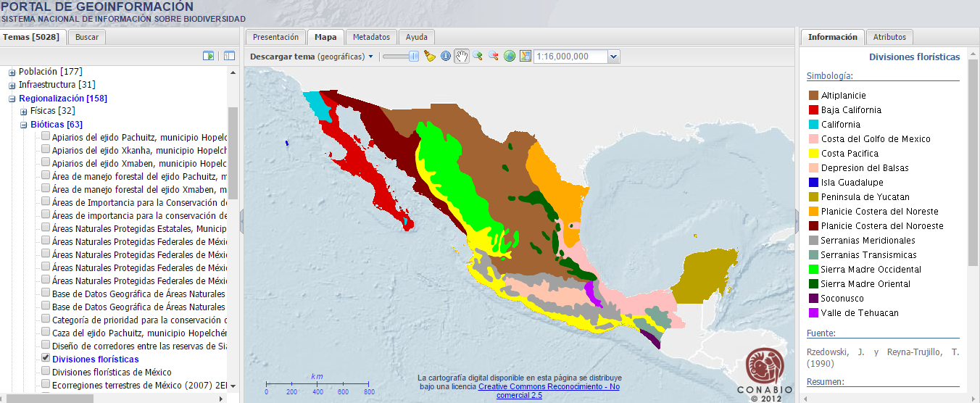This screenshot has width=980, height=403.
Task: Click the Simbología heading link
Action: (829, 75)
